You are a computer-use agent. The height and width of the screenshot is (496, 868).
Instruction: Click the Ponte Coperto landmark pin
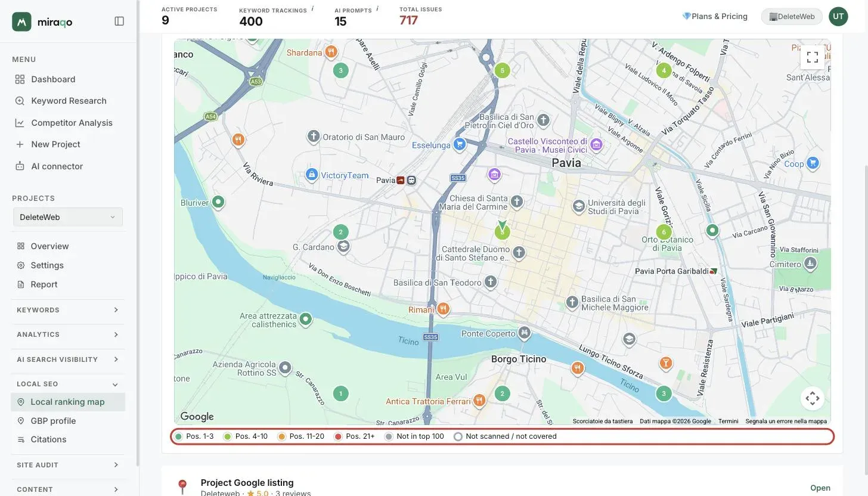click(524, 333)
